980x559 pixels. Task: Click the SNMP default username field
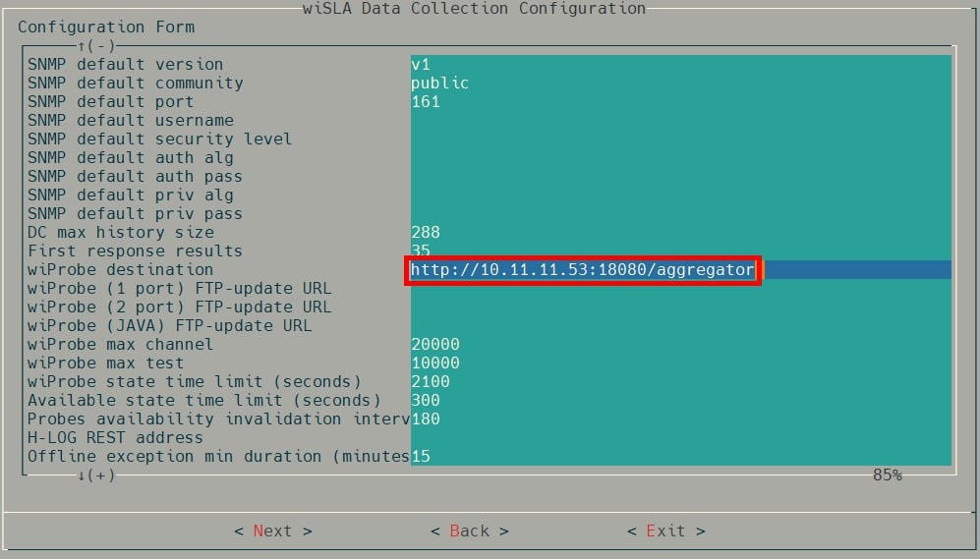[x=680, y=121]
